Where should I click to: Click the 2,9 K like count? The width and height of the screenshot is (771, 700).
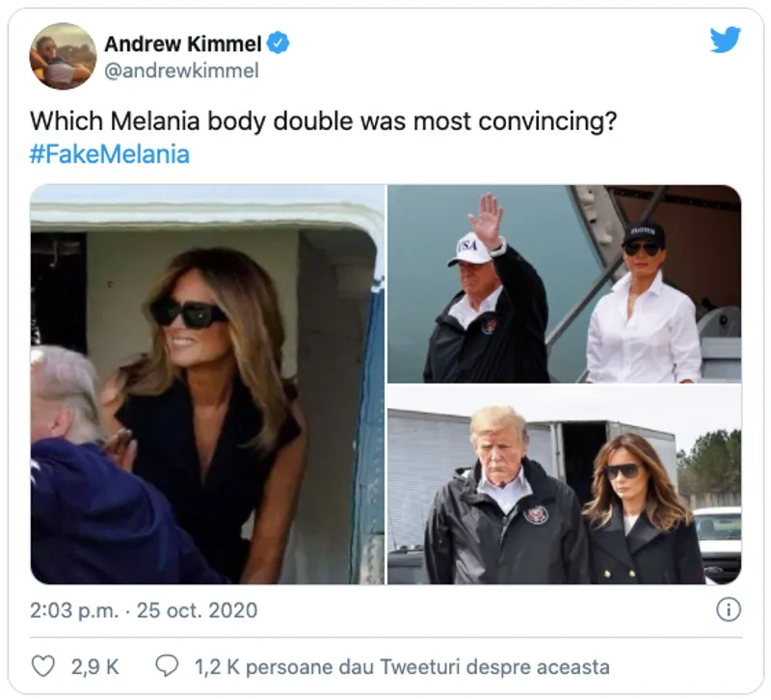tap(94, 666)
